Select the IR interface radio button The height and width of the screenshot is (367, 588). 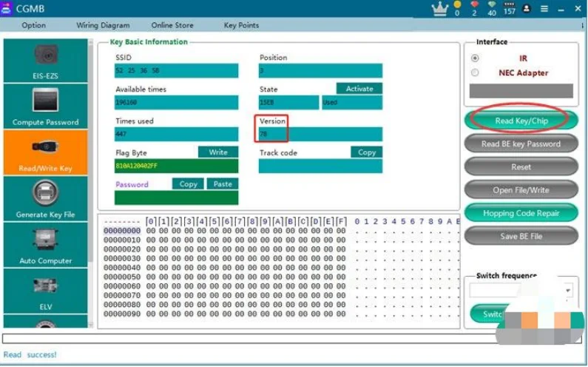coord(475,58)
